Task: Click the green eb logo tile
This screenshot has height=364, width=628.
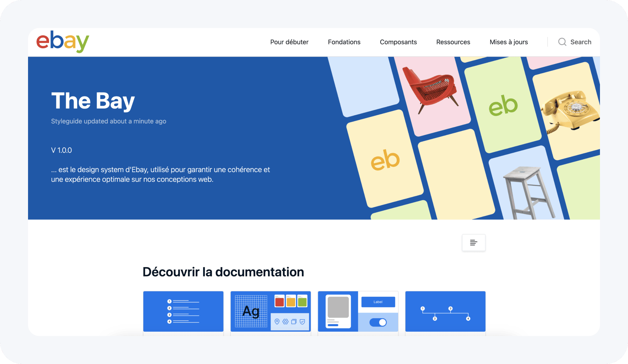Action: 503,105
